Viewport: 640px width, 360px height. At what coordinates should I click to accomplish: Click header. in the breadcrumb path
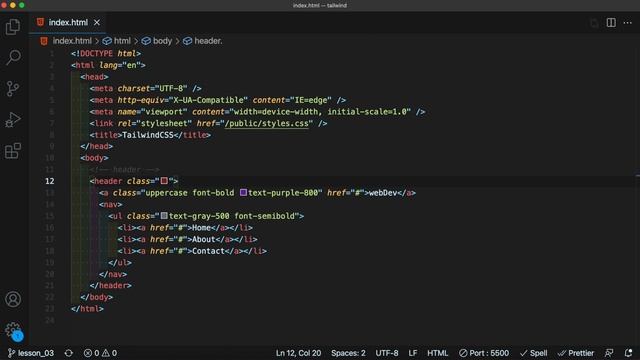tap(208, 41)
